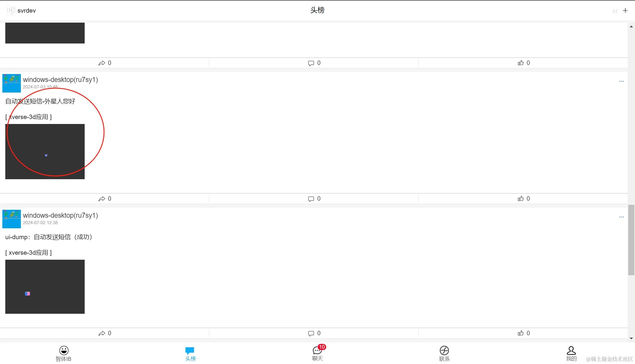Go to the 我的 profile tab
Viewport: 635px width, 364px height.
[571, 354]
